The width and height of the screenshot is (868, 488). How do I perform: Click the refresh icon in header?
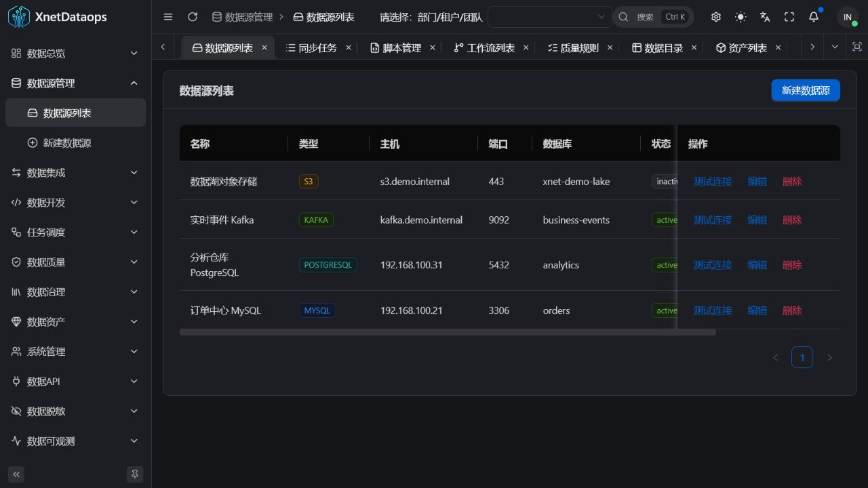193,17
